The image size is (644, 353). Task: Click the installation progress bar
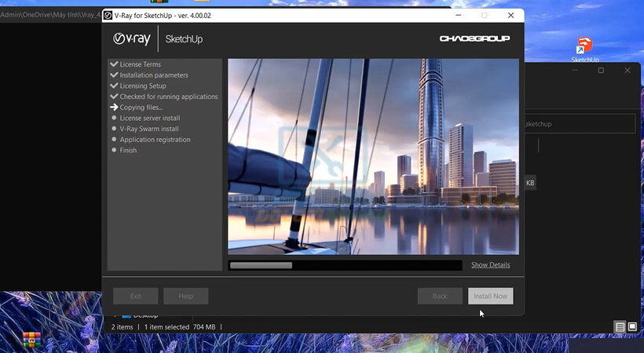pyautogui.click(x=345, y=265)
